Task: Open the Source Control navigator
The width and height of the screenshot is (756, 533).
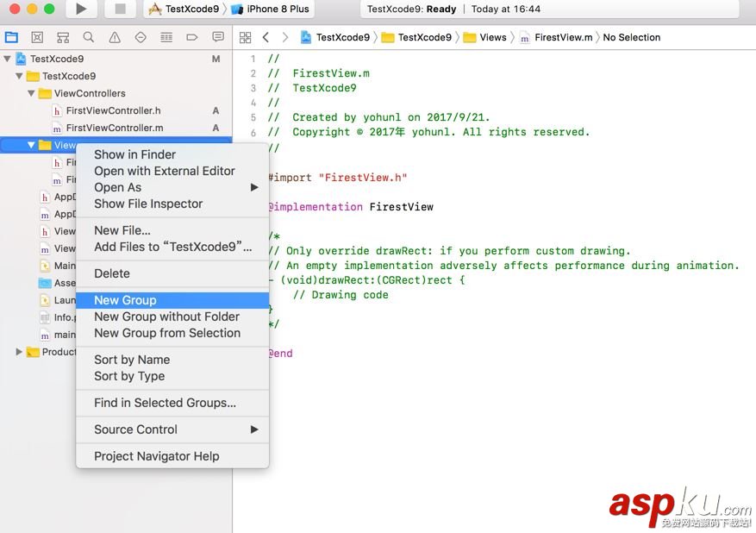Action: coord(36,37)
